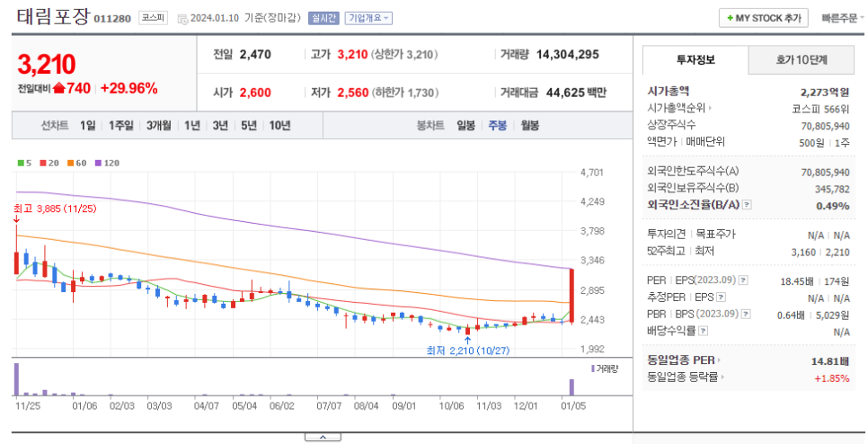Collapse the chart panel with bottom chevron
868x444 pixels.
tap(323, 438)
